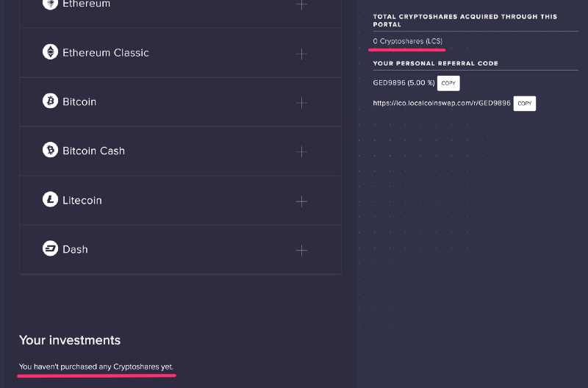Select the Dash label
Viewport: 588px width, 388px height.
click(75, 249)
